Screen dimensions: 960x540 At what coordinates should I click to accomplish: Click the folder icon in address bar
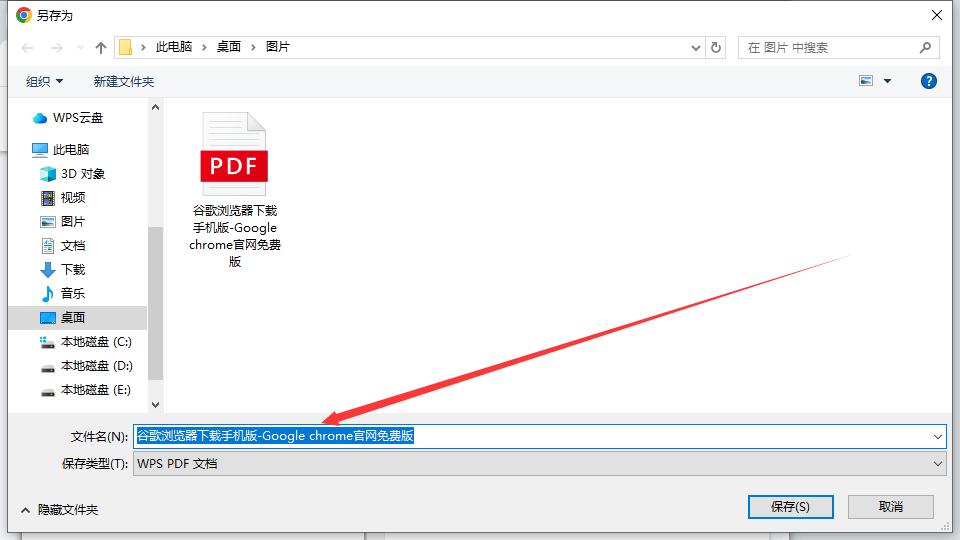(x=126, y=47)
